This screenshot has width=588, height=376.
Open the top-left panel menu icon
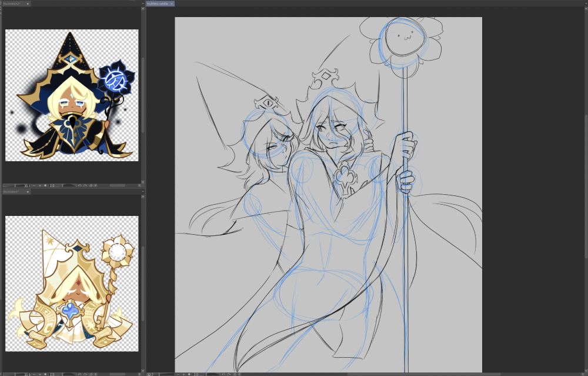point(142,4)
